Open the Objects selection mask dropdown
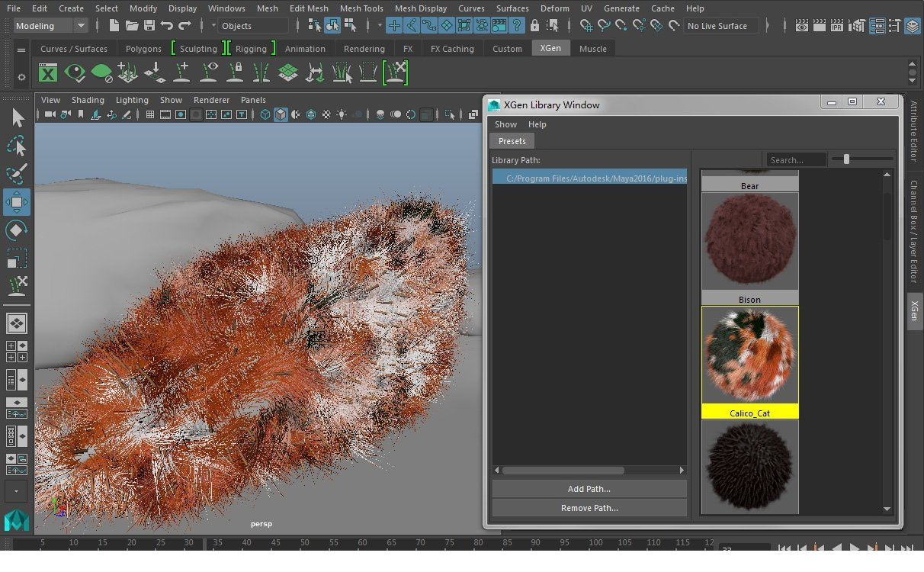 (x=254, y=25)
